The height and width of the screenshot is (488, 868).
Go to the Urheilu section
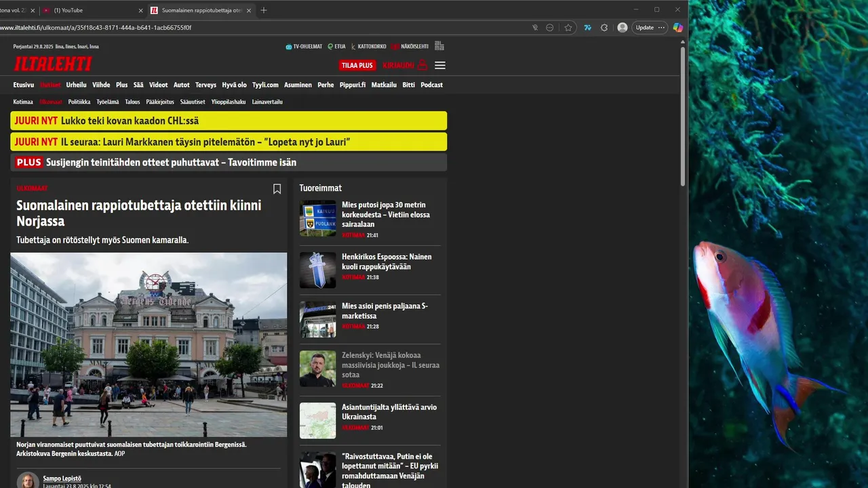tap(76, 85)
